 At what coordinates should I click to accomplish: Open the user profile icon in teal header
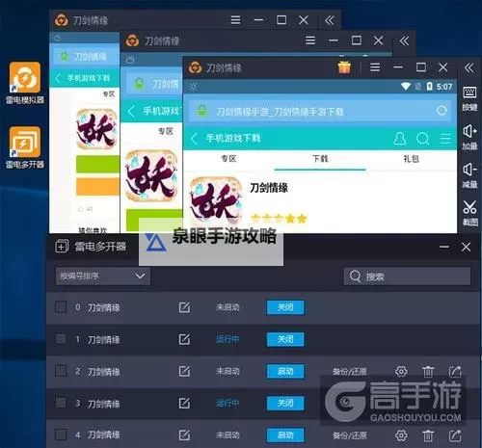(400, 139)
